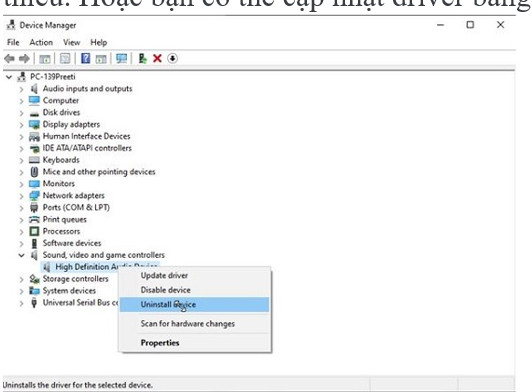
Task: Select the Monitors label
Action: click(x=59, y=184)
